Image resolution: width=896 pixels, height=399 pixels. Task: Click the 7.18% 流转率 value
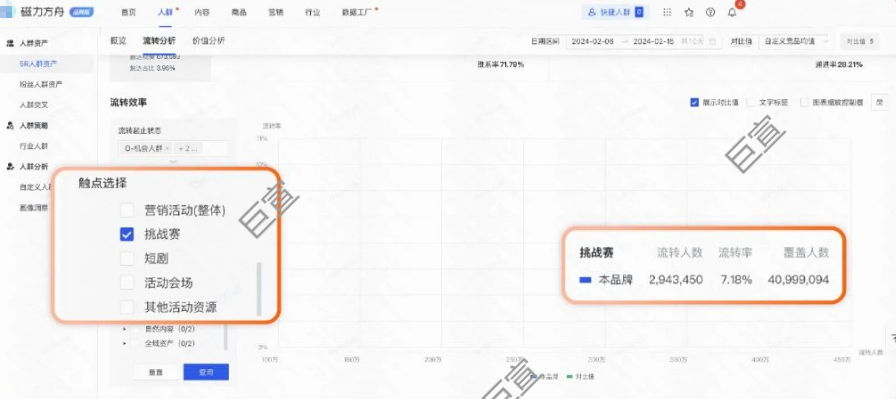click(x=735, y=280)
